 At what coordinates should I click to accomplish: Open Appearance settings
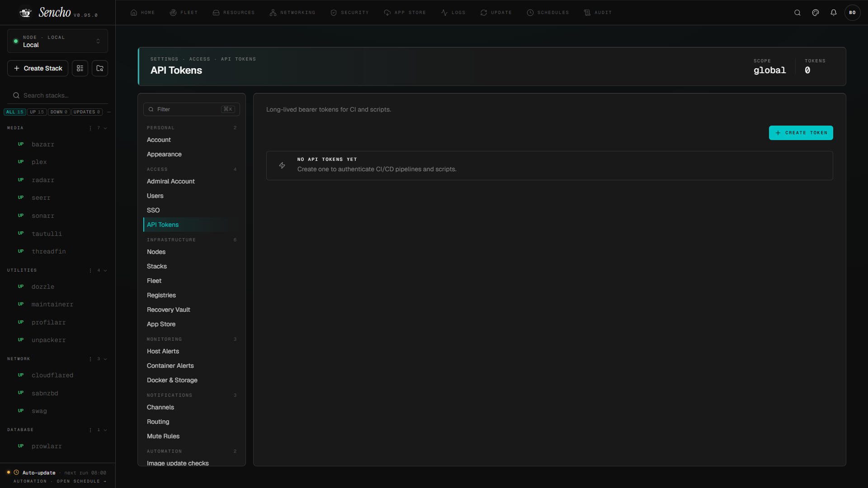(192, 155)
